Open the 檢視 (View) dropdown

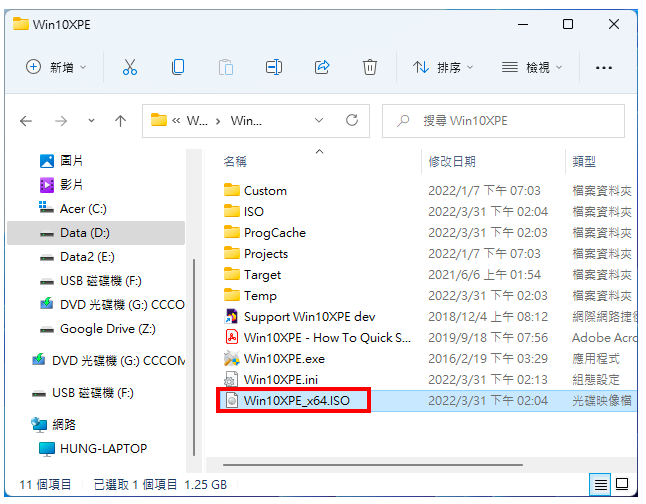pos(532,67)
